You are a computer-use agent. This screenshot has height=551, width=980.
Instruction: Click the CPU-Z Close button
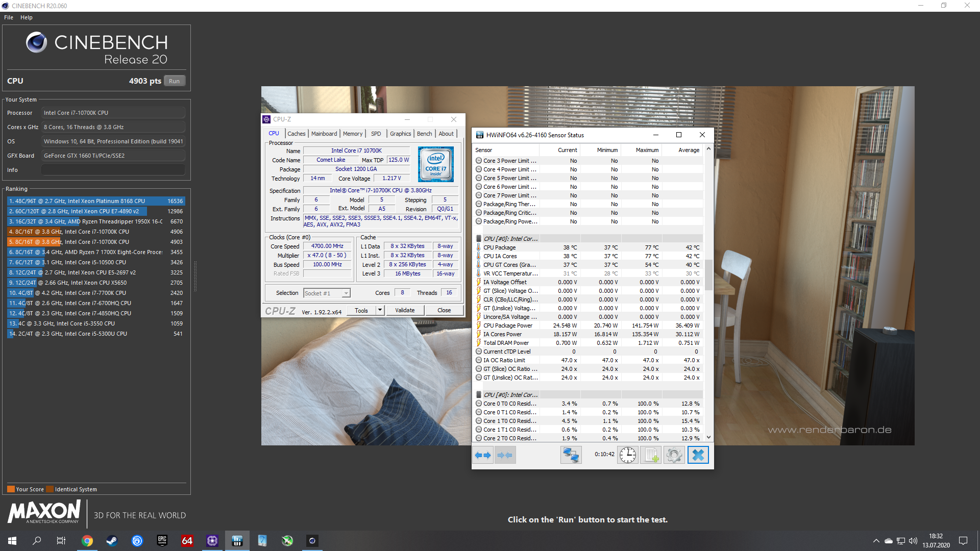click(444, 310)
